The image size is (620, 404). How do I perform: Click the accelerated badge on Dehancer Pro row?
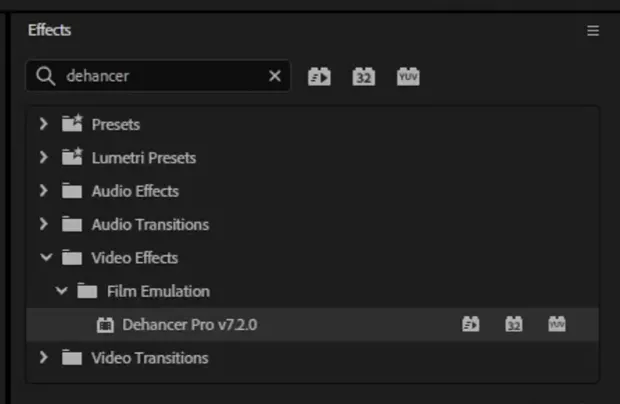click(x=471, y=324)
